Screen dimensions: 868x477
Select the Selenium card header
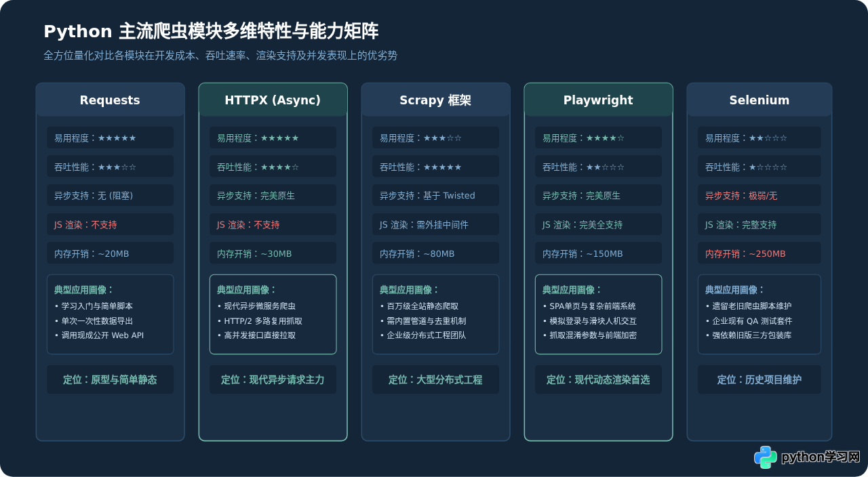tap(759, 100)
